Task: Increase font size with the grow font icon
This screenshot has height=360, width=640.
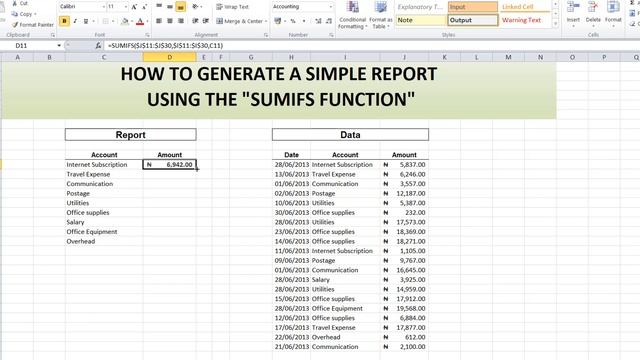Action: click(x=134, y=7)
